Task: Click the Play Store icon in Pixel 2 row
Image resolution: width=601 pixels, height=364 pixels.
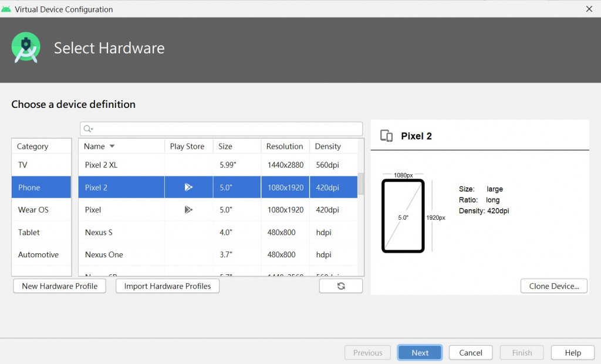Action: tap(188, 187)
